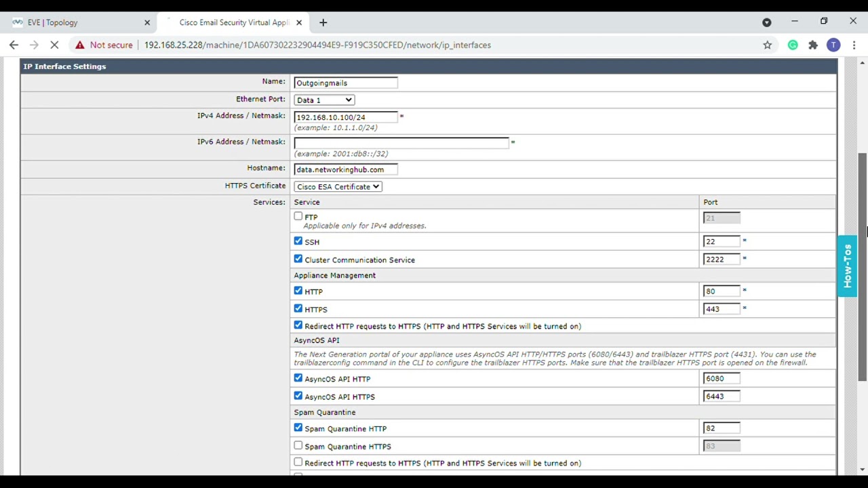Click the Spam Quarantine HTTP port 82

tap(722, 428)
